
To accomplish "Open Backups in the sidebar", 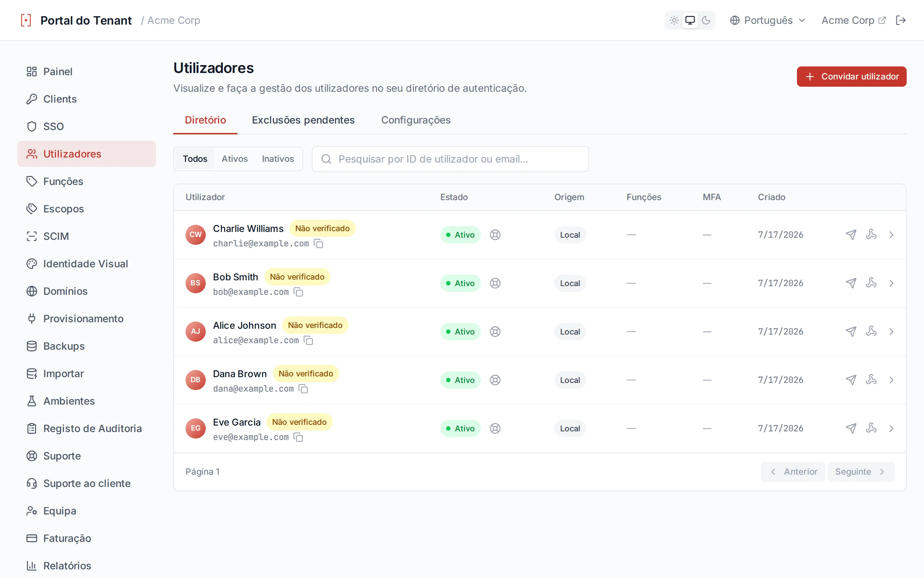I will (86, 346).
